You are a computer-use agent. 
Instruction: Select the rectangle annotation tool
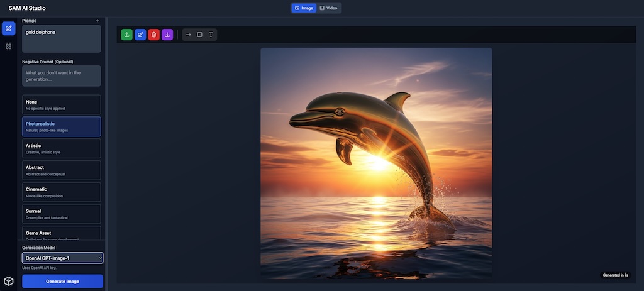pos(199,35)
